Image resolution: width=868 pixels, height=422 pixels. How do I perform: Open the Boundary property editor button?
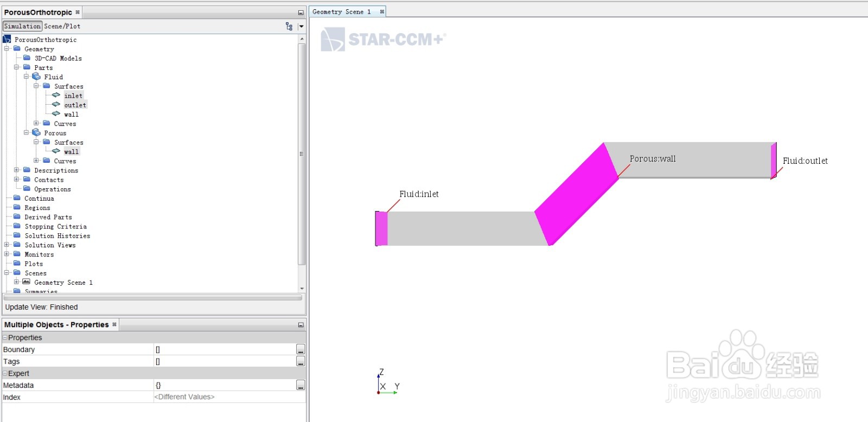tap(301, 349)
